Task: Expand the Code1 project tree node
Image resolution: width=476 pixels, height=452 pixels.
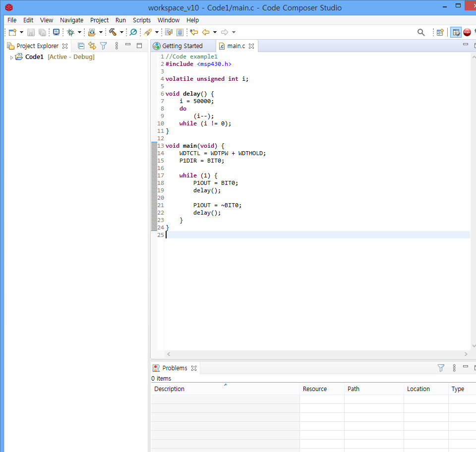Action: (11, 57)
